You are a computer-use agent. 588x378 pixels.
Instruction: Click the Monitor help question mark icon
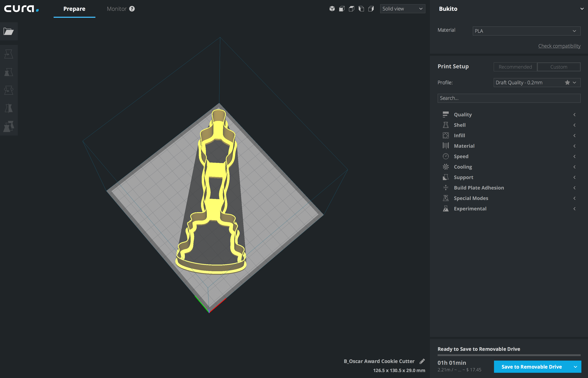pyautogui.click(x=132, y=9)
